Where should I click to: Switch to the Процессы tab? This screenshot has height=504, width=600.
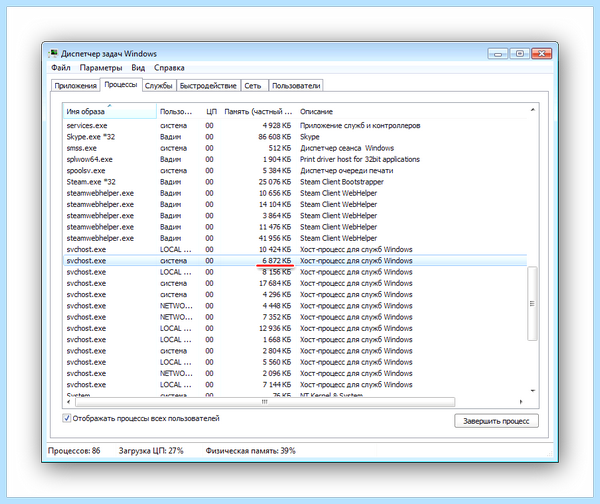coord(121,85)
